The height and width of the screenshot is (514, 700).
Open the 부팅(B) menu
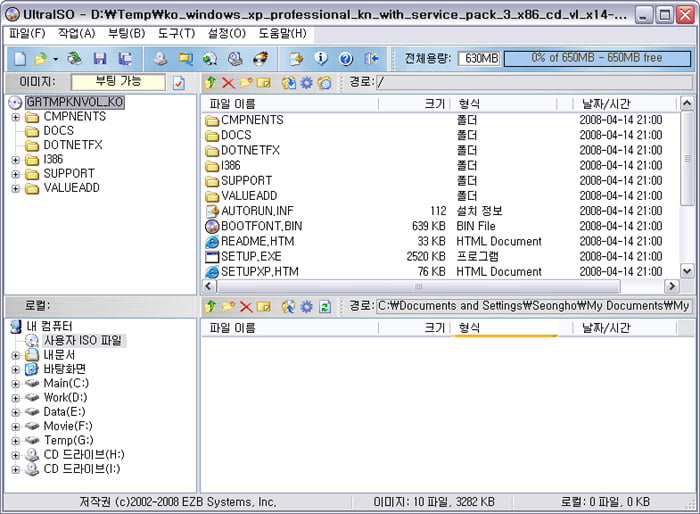127,33
